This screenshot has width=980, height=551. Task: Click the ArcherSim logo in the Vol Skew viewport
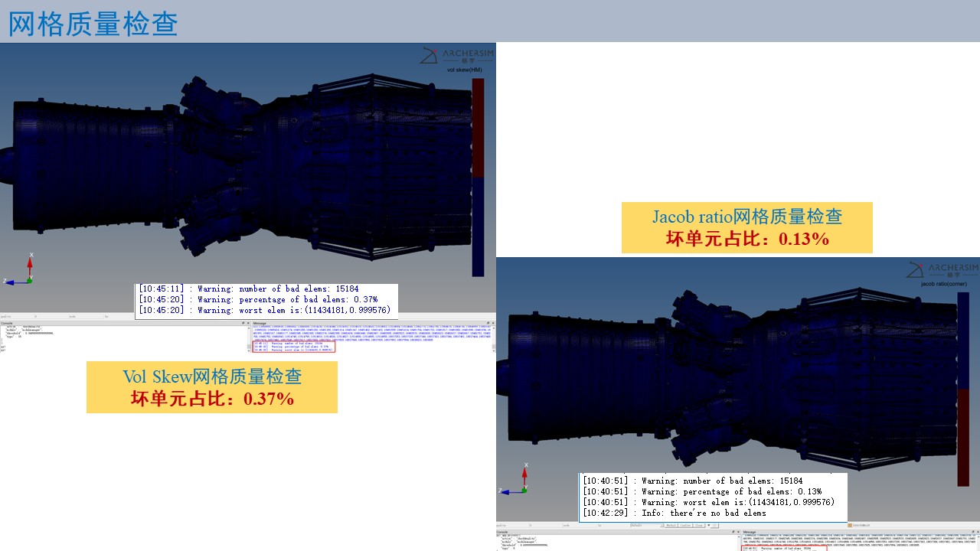pos(457,54)
